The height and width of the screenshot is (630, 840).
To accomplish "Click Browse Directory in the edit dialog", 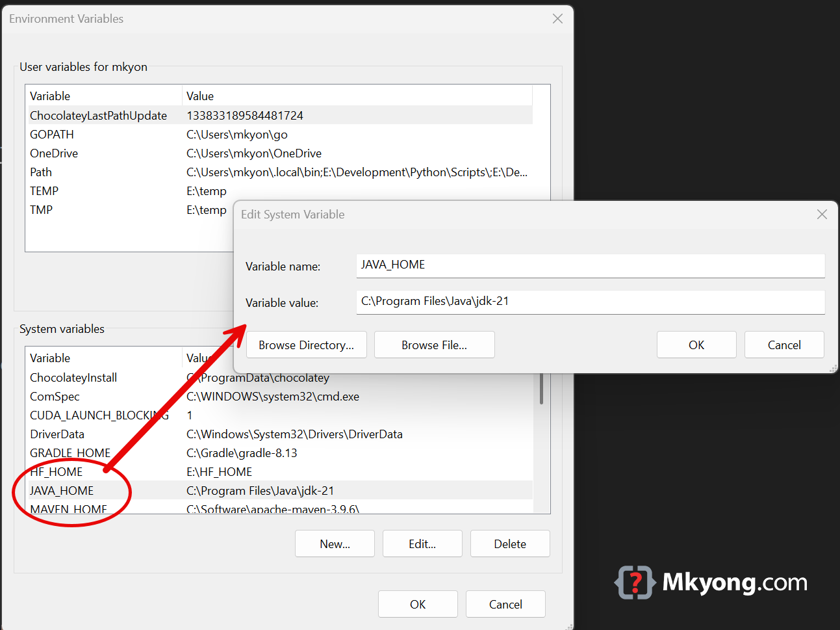I will (x=306, y=345).
